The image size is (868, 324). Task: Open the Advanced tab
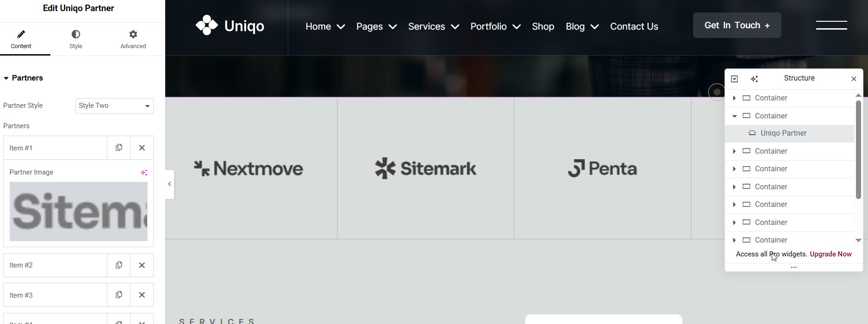(133, 39)
